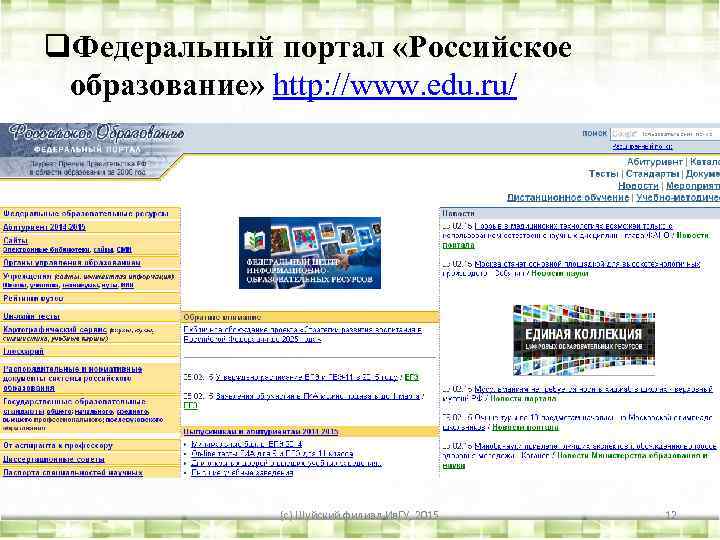The height and width of the screenshot is (540, 720).
Task: Click the Сайты sidebar heading
Action: pos(15,240)
